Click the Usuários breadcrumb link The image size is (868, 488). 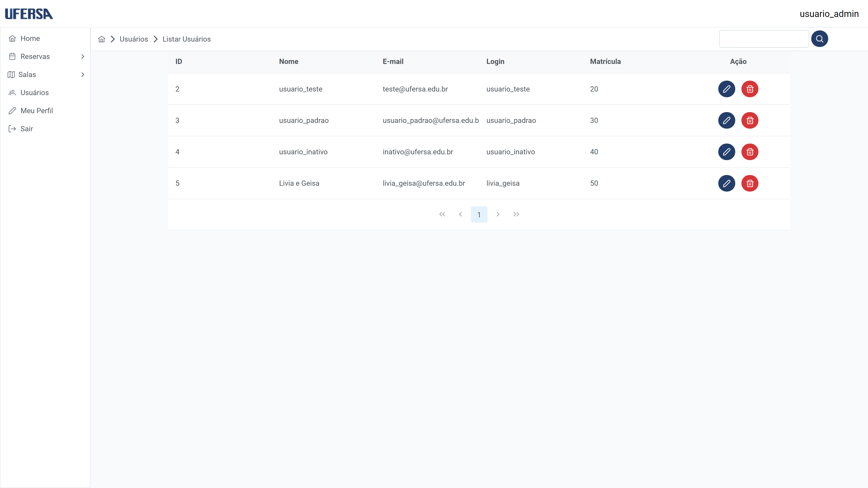click(134, 39)
